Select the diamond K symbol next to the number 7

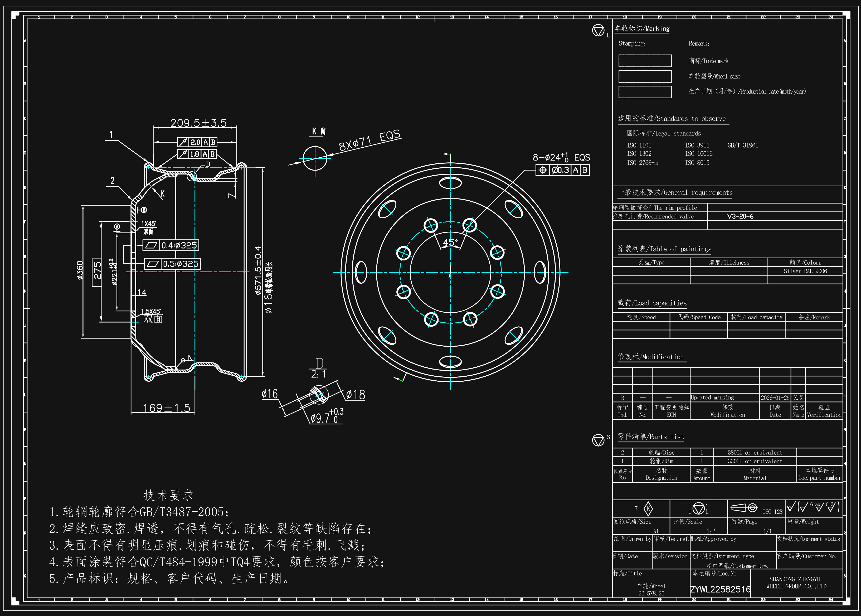click(x=649, y=509)
